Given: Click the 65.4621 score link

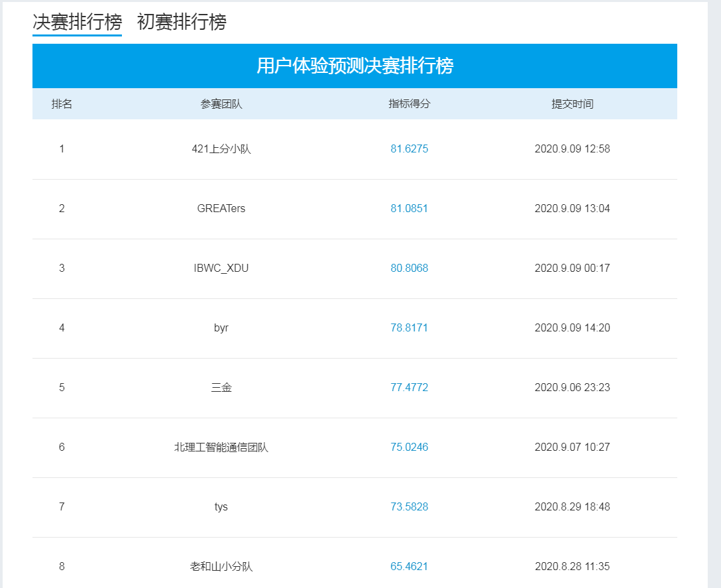Looking at the screenshot, I should coord(409,567).
